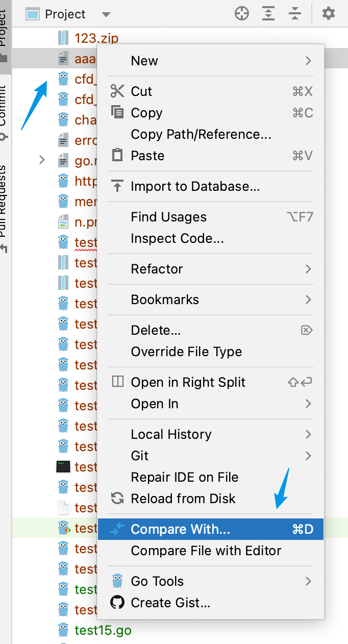Choose Cut from the context menu

(210, 91)
